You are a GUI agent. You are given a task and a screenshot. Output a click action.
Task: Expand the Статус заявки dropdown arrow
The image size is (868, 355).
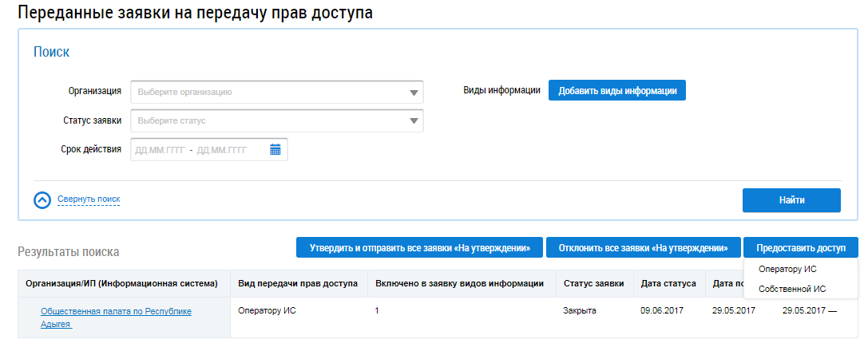[413, 121]
